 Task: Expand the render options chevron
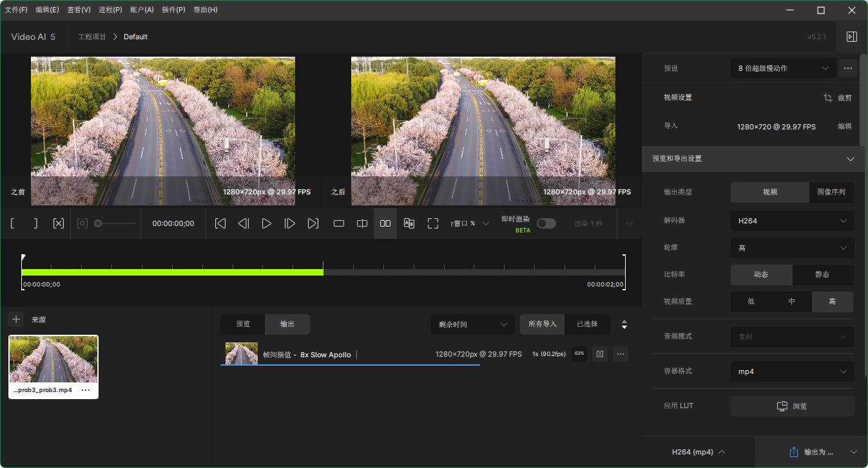[x=630, y=223]
